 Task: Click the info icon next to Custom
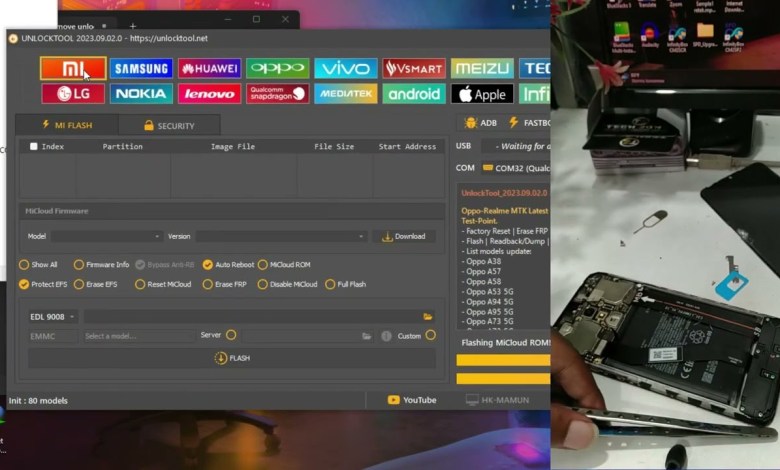pyautogui.click(x=386, y=336)
